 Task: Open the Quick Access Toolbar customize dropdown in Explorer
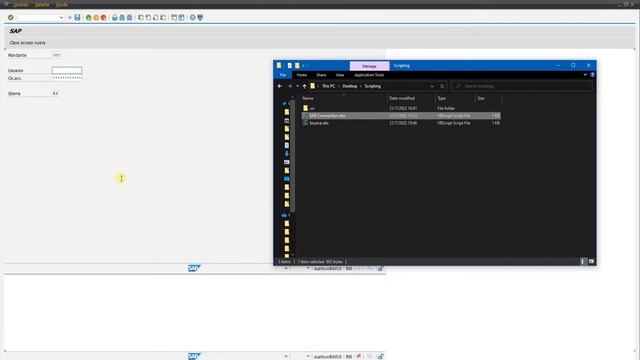coord(303,66)
